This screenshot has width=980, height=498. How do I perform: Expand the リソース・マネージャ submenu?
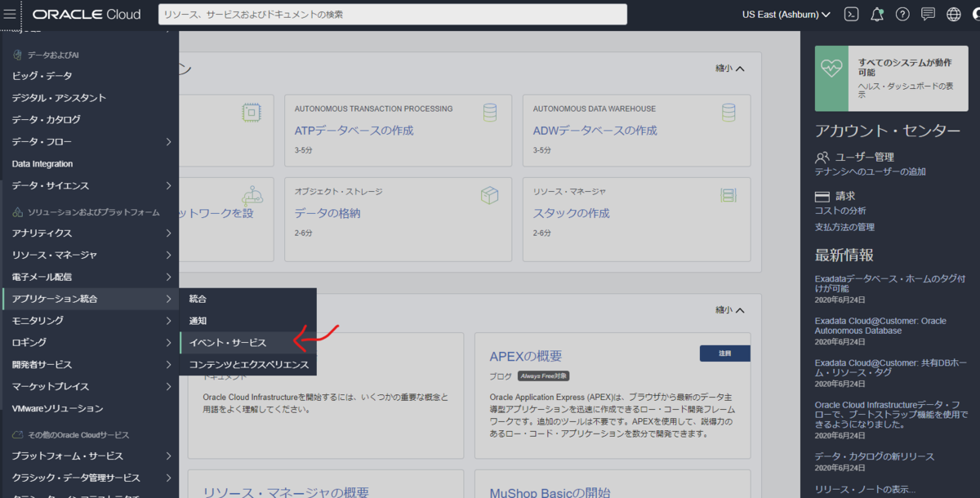[x=168, y=256]
